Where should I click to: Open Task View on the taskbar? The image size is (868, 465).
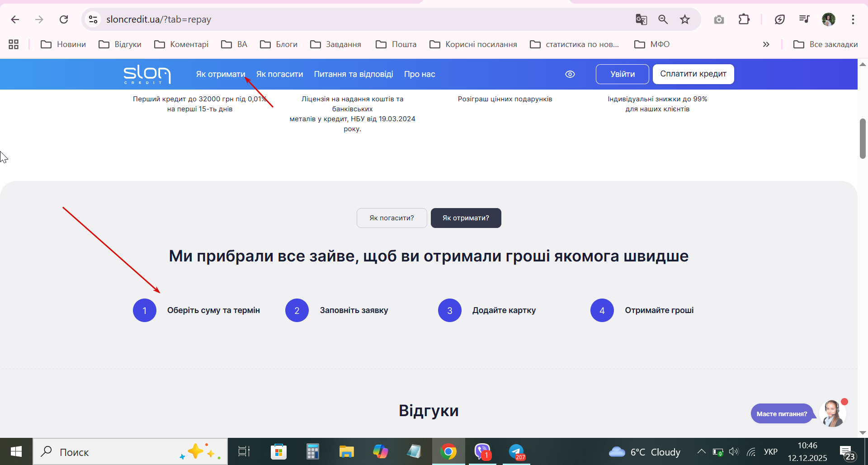click(244, 451)
